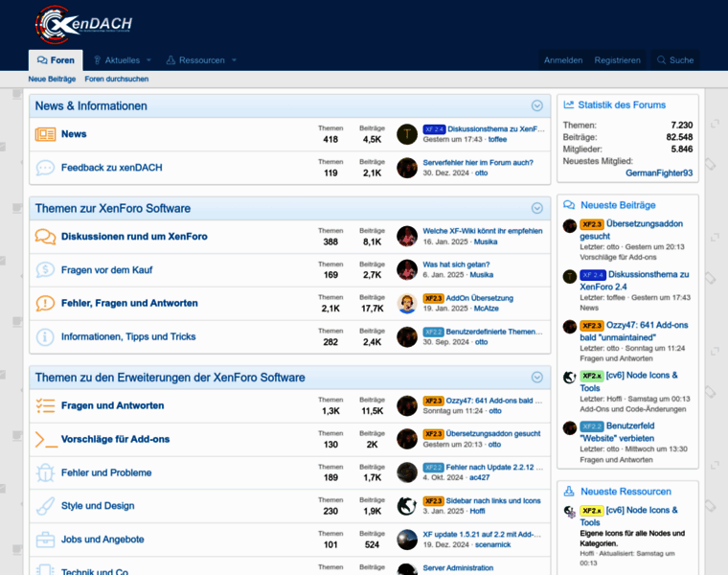
Task: Open the Feedback zu xenDACH forum
Action: pos(112,168)
